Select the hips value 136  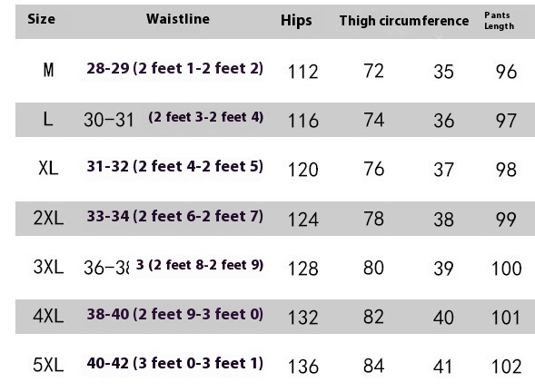click(x=303, y=367)
